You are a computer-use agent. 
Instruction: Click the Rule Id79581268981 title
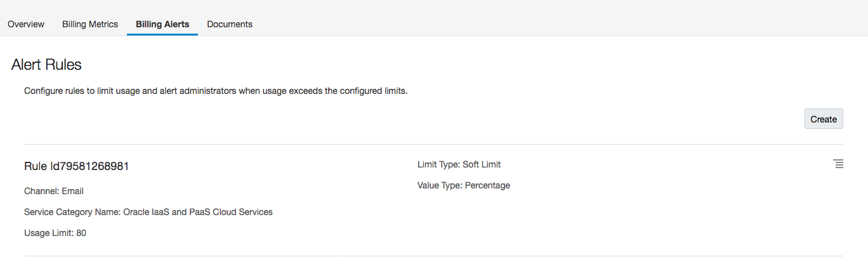(77, 166)
